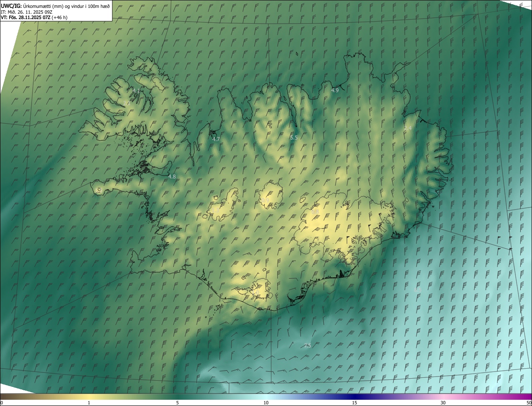Click the 4.8 value label in west Iceland

pos(172,176)
